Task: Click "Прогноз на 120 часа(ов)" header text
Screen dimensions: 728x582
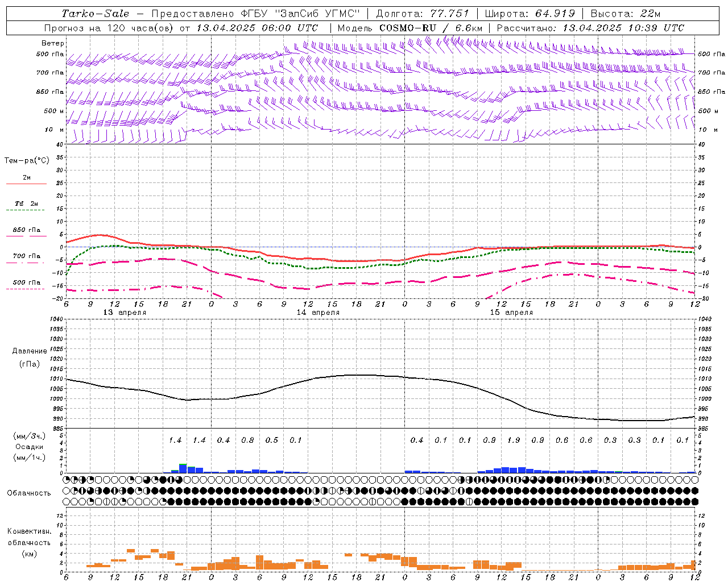Action: [109, 28]
